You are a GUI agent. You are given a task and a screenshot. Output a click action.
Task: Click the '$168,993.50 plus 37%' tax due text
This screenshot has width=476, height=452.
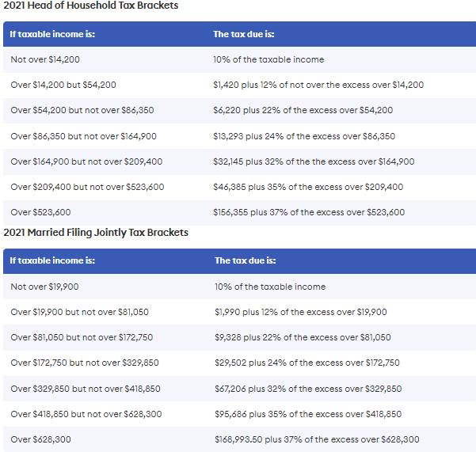tap(317, 439)
